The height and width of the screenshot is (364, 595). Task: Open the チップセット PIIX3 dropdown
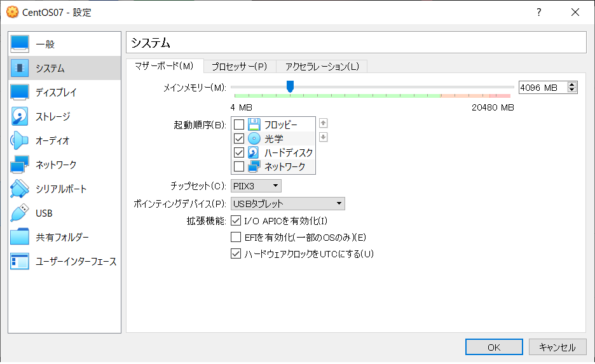(x=256, y=185)
